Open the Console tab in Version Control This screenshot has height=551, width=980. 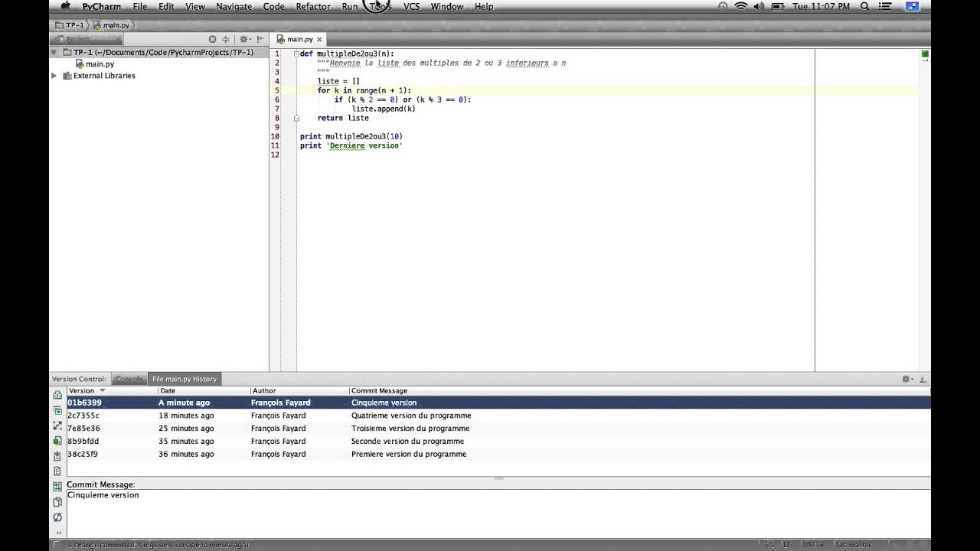pyautogui.click(x=129, y=379)
